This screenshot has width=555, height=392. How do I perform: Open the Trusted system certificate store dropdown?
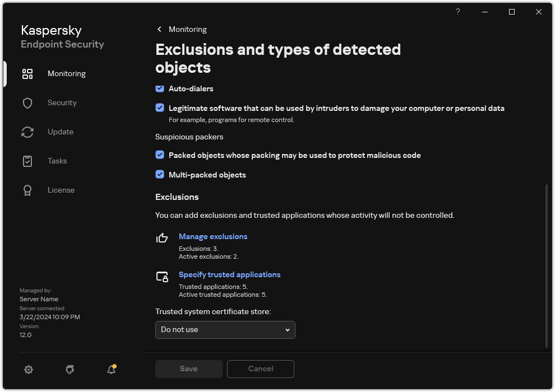click(x=225, y=330)
